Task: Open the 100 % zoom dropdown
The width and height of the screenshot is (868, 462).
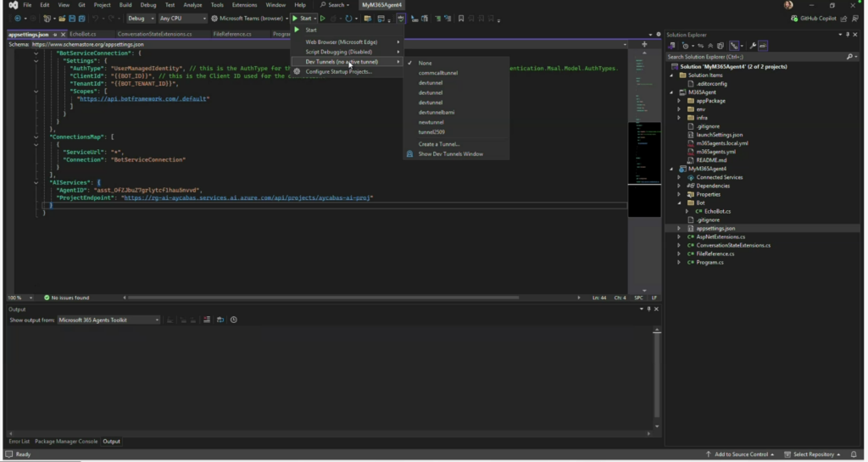Action: coord(20,298)
